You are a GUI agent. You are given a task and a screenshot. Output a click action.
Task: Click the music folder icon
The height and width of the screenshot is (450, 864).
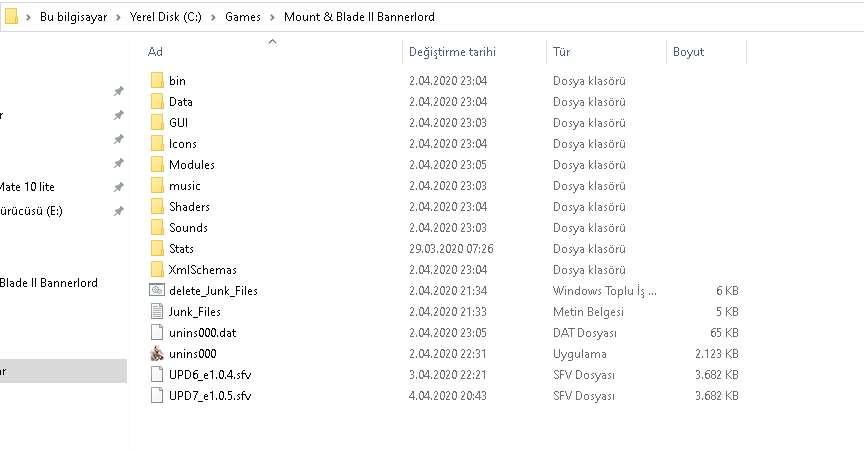(x=157, y=185)
